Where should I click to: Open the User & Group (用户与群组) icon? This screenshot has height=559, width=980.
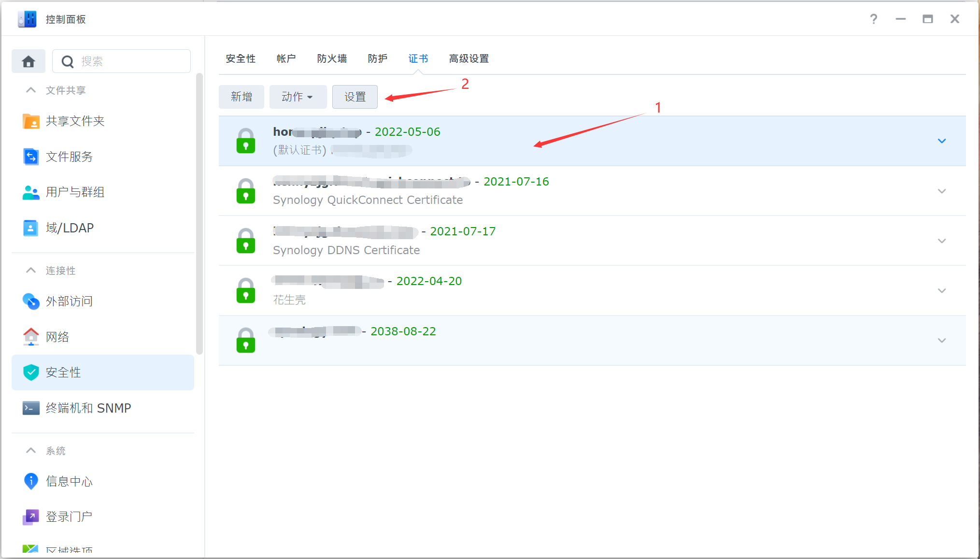click(x=31, y=192)
